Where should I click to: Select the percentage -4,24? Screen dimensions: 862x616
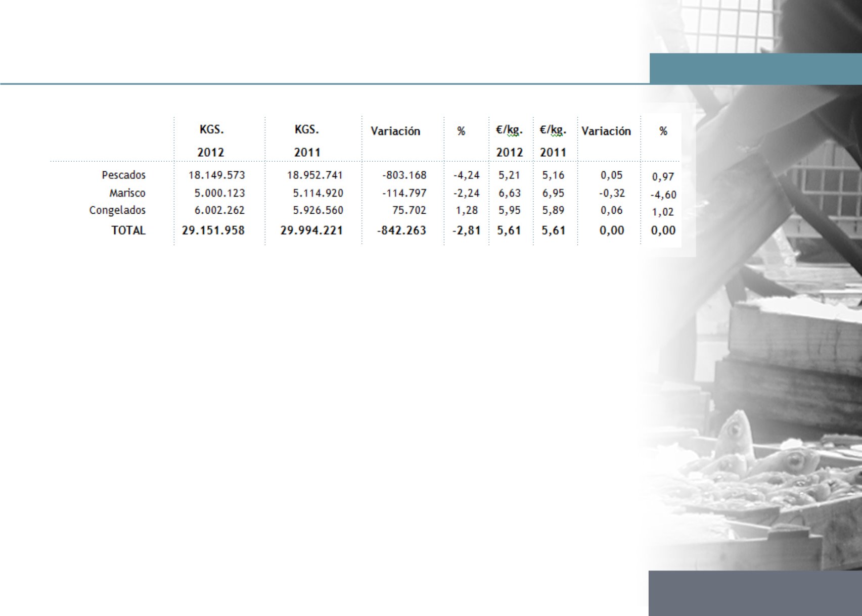(x=466, y=175)
